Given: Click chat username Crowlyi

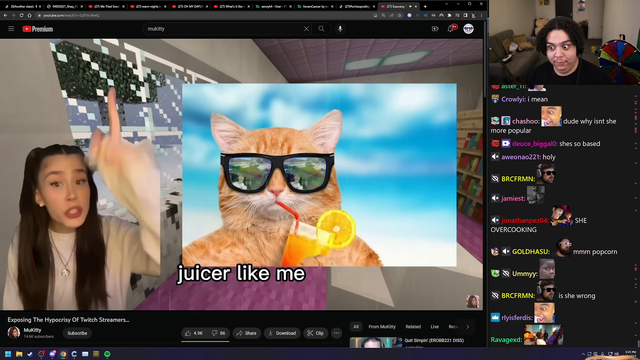Looking at the screenshot, I should pyautogui.click(x=513, y=99).
